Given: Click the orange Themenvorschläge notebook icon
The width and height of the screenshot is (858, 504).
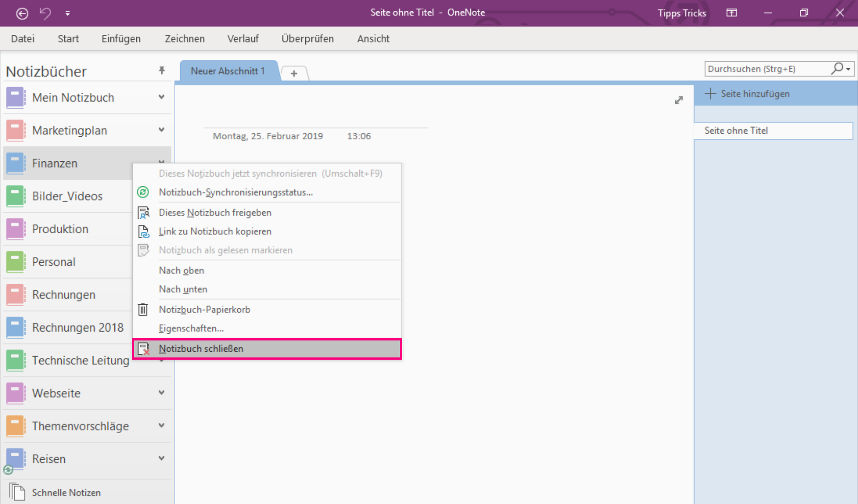Looking at the screenshot, I should pos(16,426).
